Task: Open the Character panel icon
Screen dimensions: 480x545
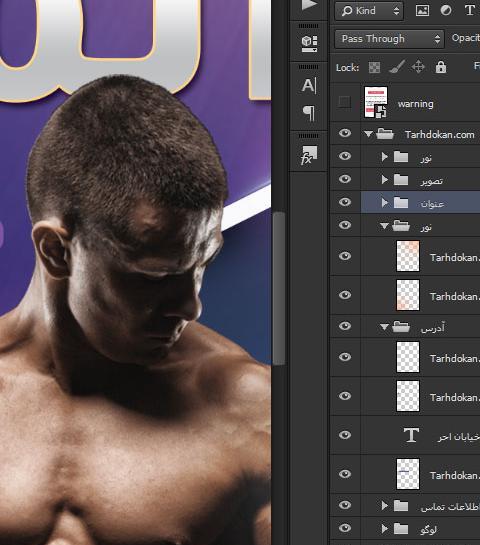Action: tap(309, 86)
